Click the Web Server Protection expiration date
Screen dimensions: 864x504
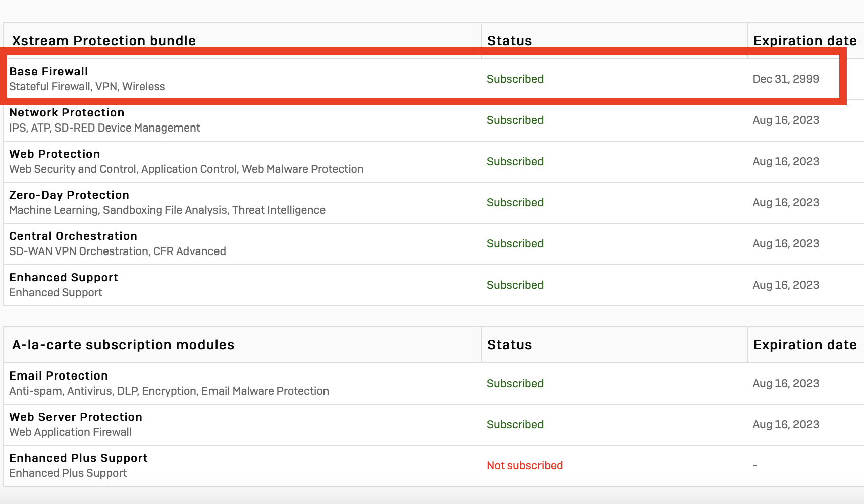pos(786,424)
